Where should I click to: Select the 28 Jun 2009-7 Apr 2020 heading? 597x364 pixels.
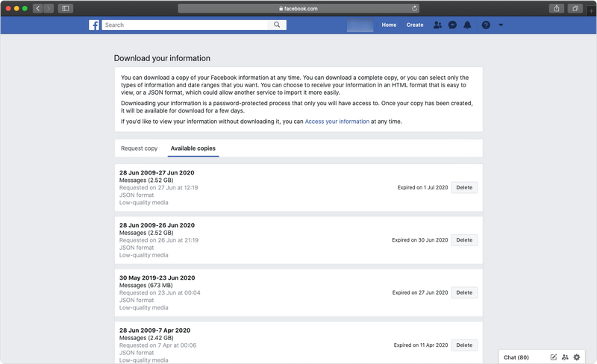pyautogui.click(x=155, y=330)
